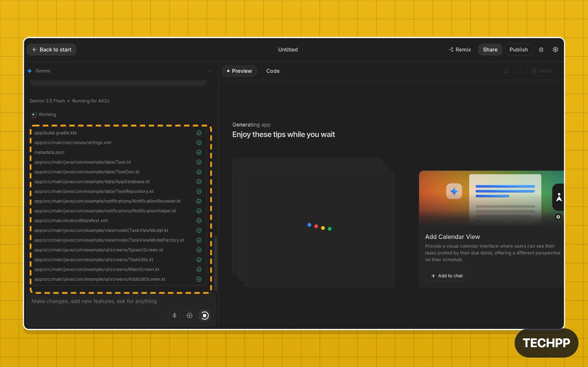Select metadata.json file row

click(x=118, y=152)
